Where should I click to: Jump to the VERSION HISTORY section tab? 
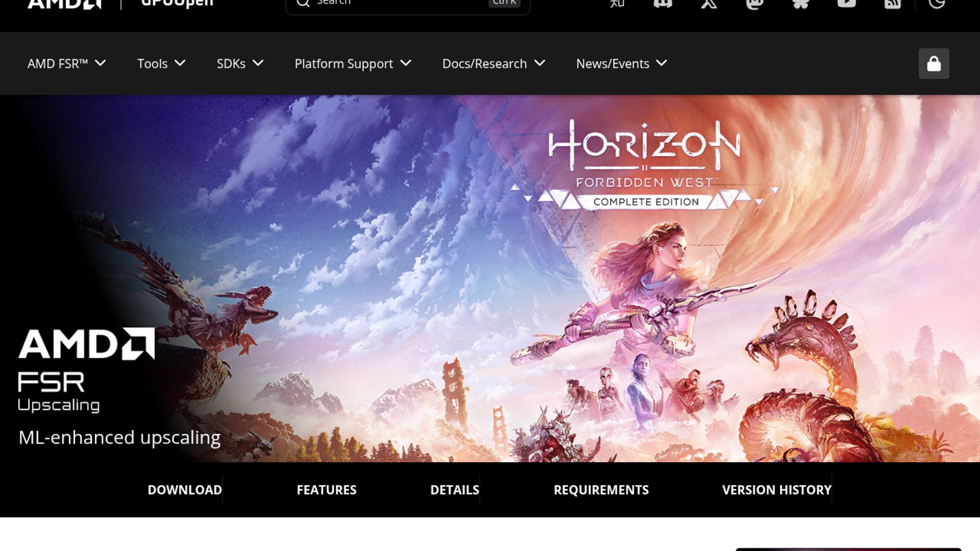point(777,490)
